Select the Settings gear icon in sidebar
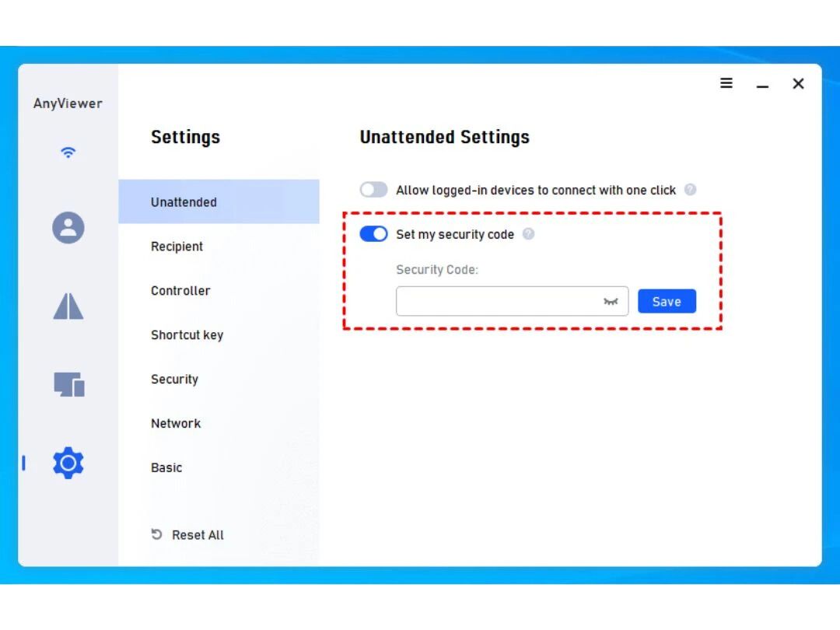This screenshot has width=840, height=630. click(x=68, y=463)
